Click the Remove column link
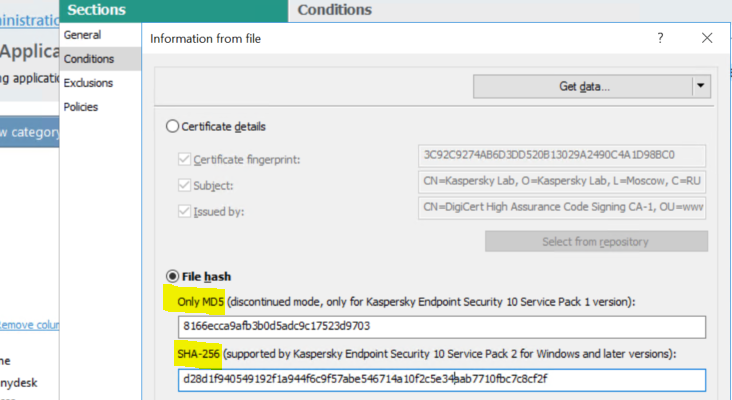Screen dimensions: 732x400 [30, 324]
